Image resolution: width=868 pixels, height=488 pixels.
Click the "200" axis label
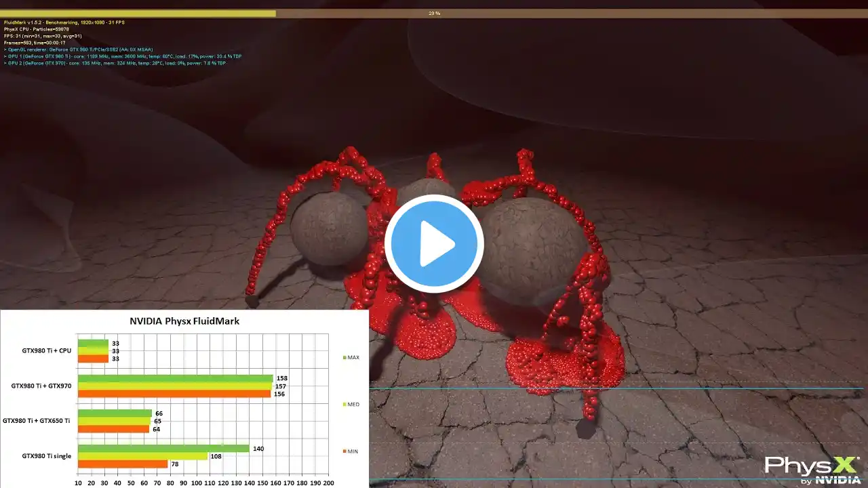click(x=328, y=483)
